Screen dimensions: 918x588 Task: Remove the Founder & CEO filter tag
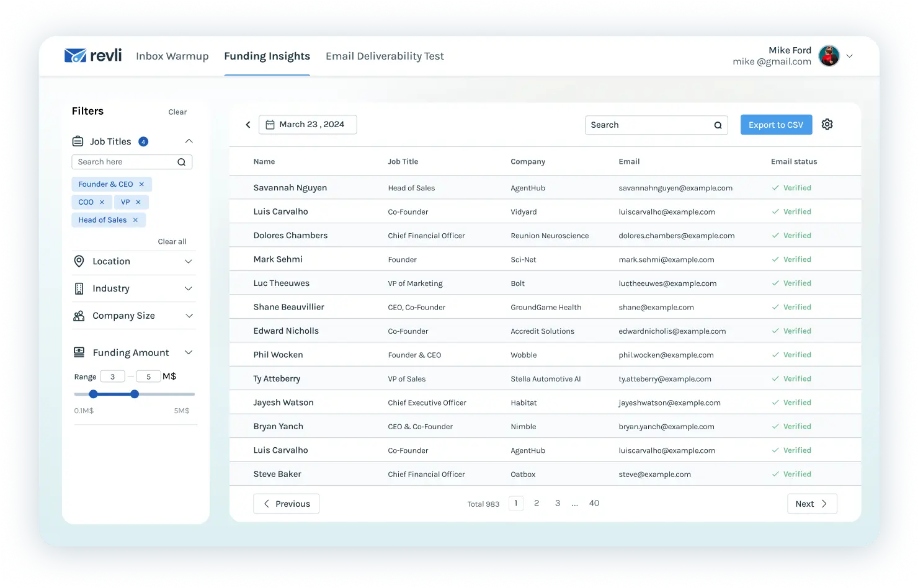pos(141,184)
